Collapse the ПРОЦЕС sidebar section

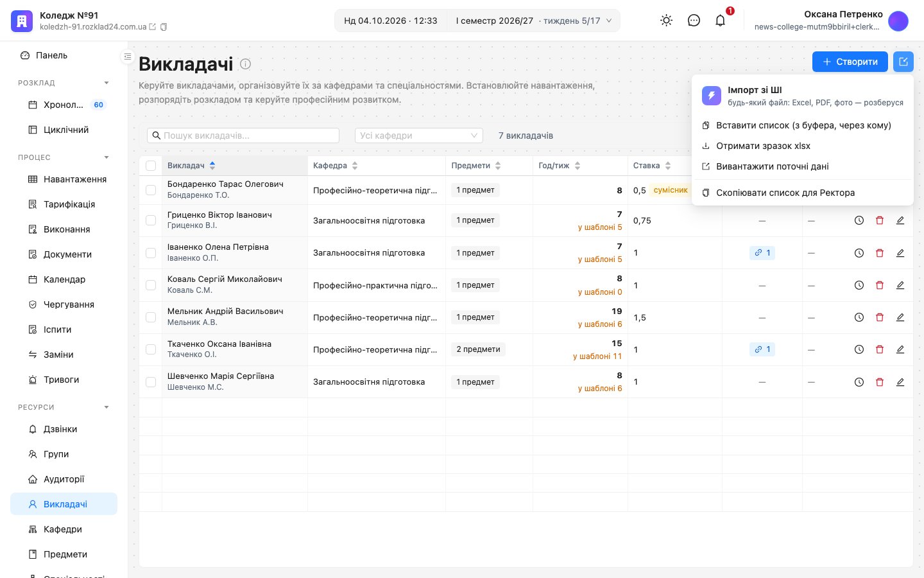coord(107,157)
